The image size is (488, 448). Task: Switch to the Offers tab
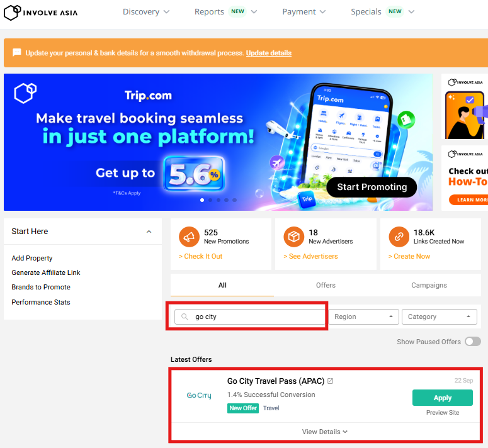click(x=326, y=285)
